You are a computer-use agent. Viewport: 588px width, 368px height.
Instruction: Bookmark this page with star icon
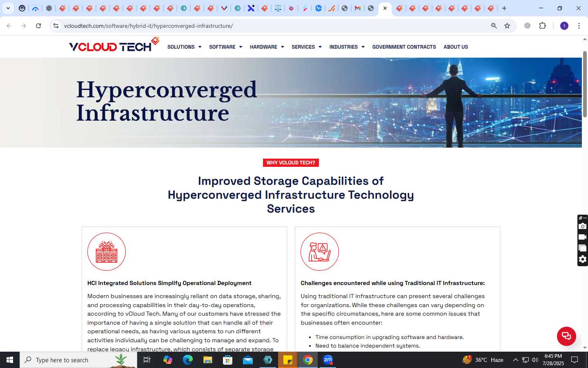click(507, 26)
